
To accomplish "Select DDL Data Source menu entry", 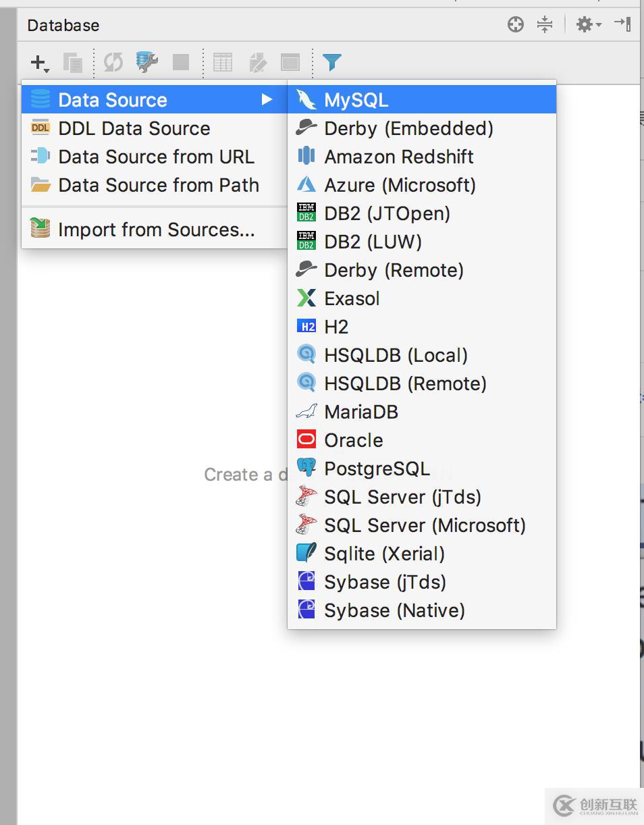I will tap(154, 128).
